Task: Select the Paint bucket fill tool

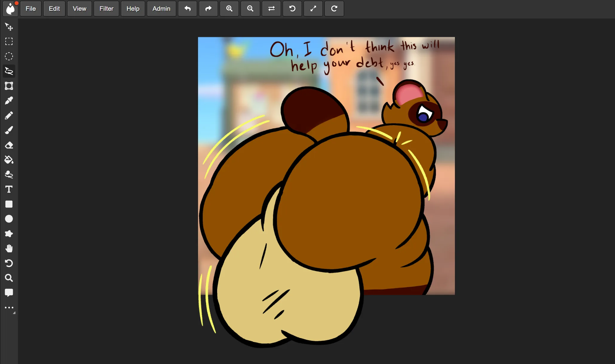Action: click(x=9, y=160)
